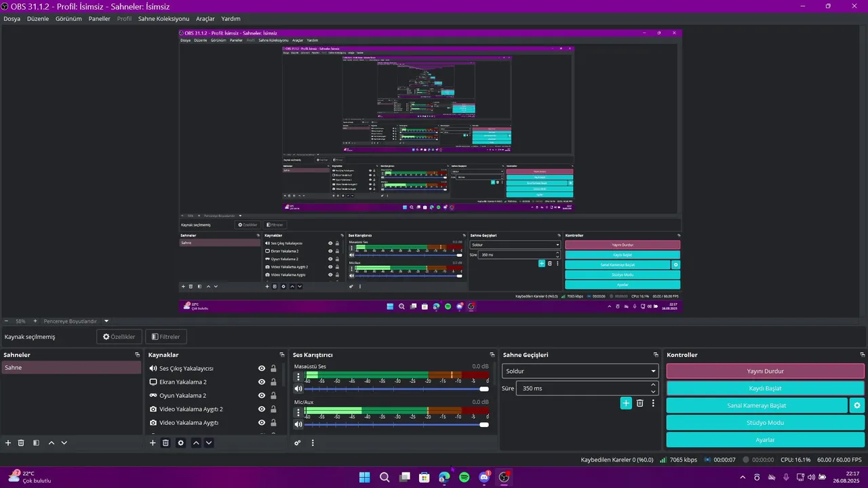Open Masaüstü Ses channel options dots

coord(298,376)
